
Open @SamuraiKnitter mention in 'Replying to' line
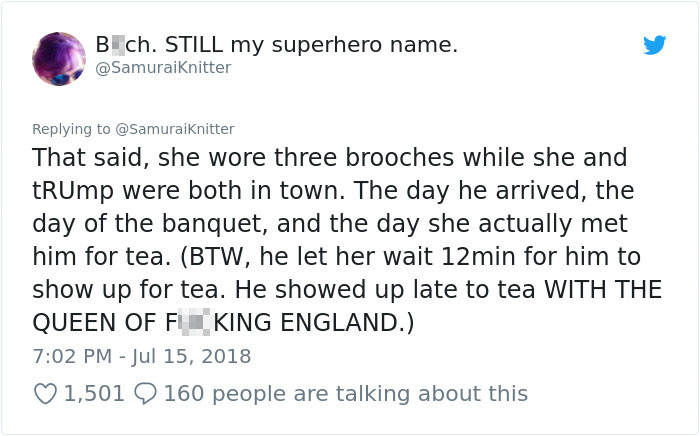coord(175,128)
